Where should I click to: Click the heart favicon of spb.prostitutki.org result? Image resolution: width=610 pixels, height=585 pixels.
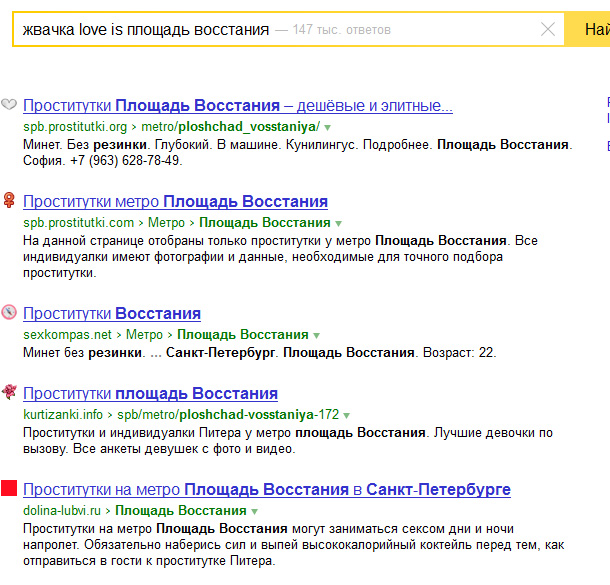[9, 104]
